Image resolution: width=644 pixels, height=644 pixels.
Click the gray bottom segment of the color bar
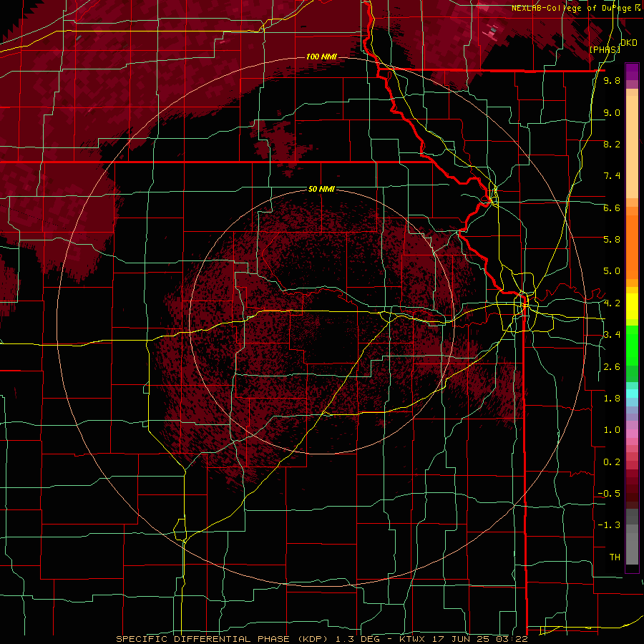click(632, 542)
